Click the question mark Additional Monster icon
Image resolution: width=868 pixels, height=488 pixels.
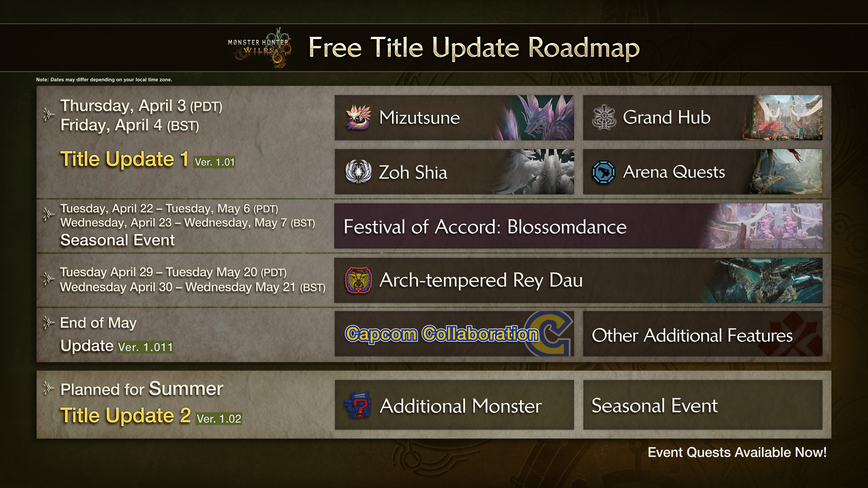358,405
